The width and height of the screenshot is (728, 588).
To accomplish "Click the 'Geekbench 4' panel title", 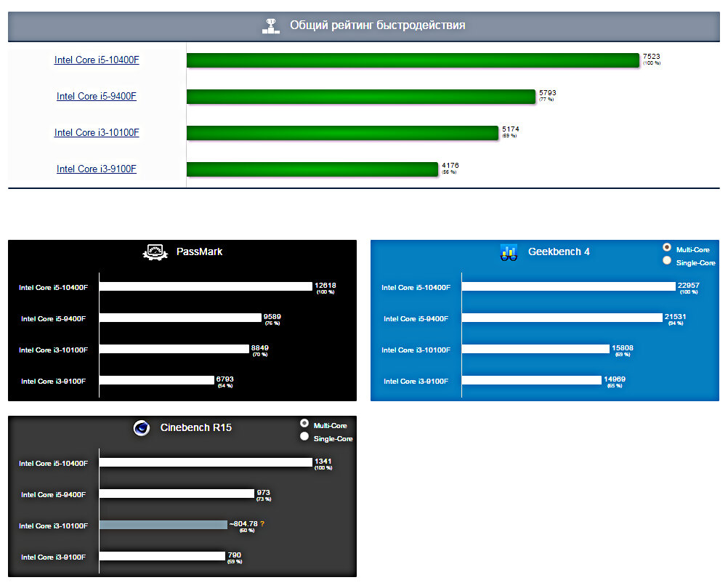I will pos(559,251).
